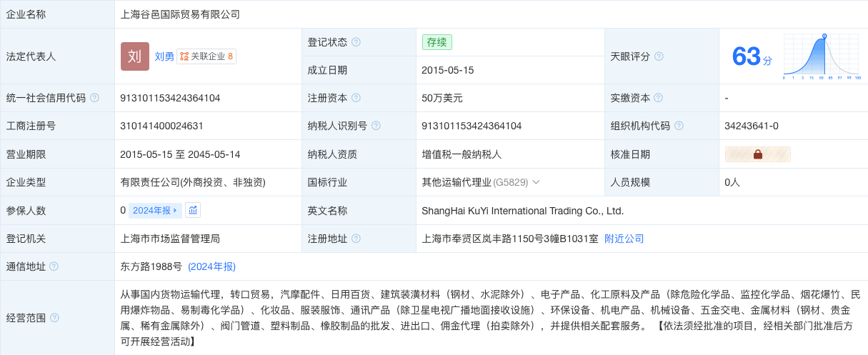Image resolution: width=868 pixels, height=355 pixels.
Task: Click the 刘 avatar of the legal representative
Action: [x=135, y=56]
